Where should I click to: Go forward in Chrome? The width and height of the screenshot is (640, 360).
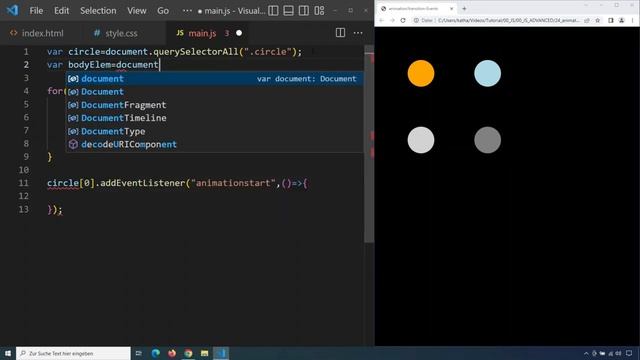[392, 20]
